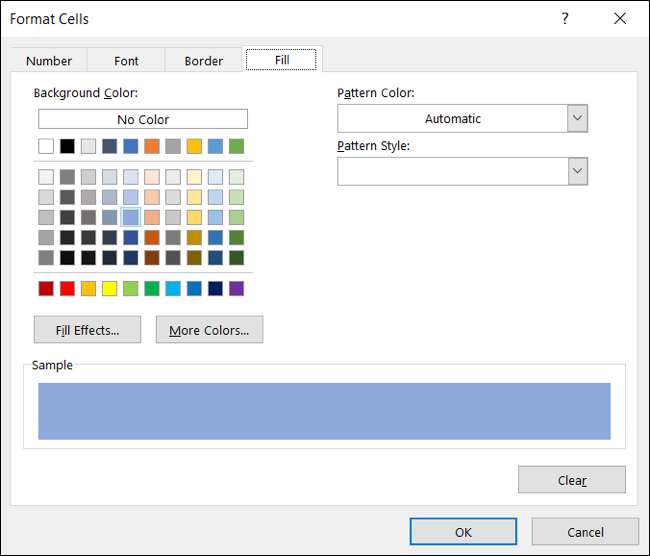The height and width of the screenshot is (556, 650).
Task: Open Fill Effects dialog
Action: pos(87,330)
